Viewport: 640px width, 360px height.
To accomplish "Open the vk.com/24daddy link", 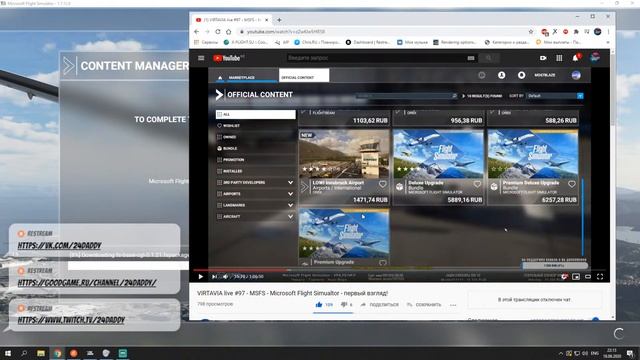I will [59, 245].
